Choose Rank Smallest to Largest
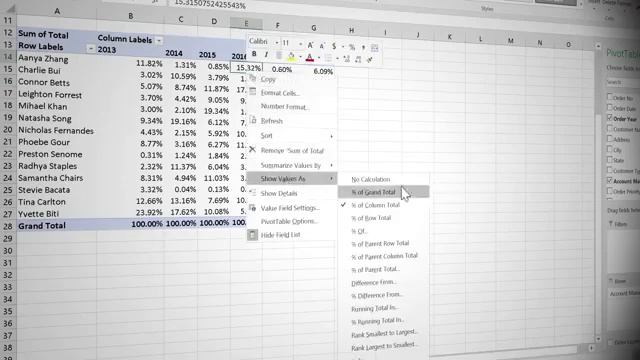 click(x=383, y=334)
